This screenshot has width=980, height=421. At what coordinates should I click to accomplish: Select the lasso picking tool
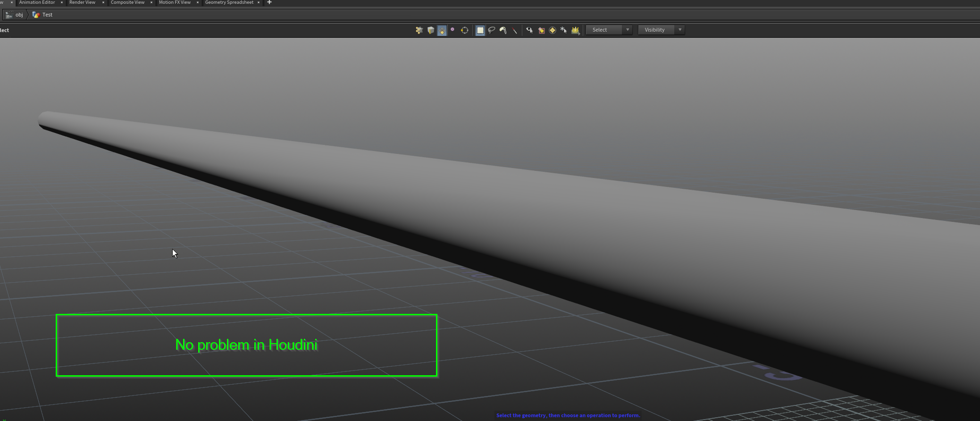pyautogui.click(x=492, y=30)
